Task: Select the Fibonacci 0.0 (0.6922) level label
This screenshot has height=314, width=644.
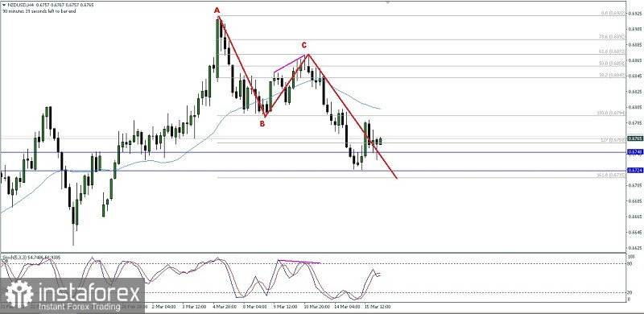Action: [613, 13]
